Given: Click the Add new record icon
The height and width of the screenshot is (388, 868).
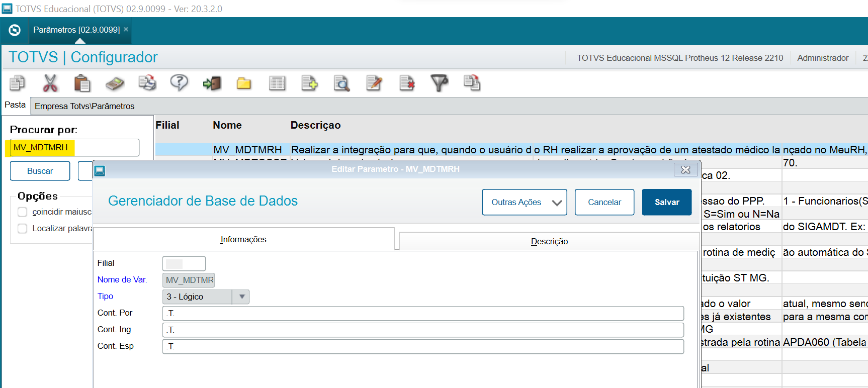Looking at the screenshot, I should click(x=309, y=83).
